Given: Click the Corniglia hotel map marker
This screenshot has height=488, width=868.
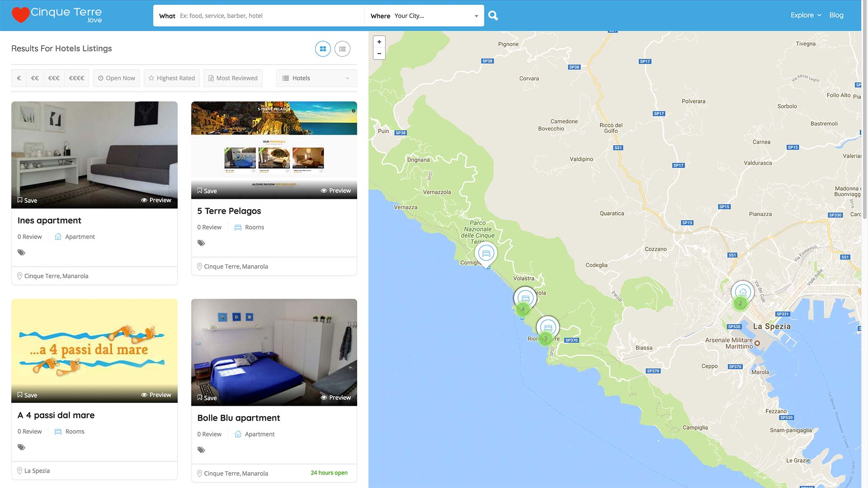Looking at the screenshot, I should click(486, 253).
